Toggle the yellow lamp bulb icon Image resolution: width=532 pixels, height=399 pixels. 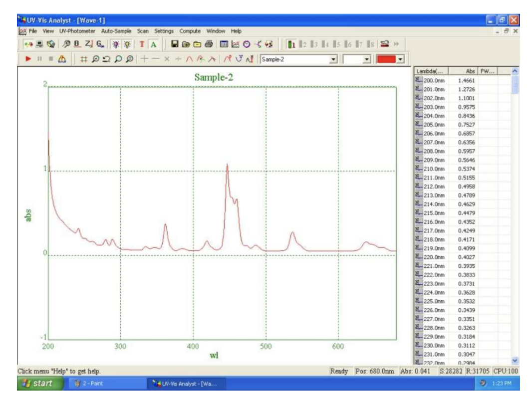coord(127,44)
